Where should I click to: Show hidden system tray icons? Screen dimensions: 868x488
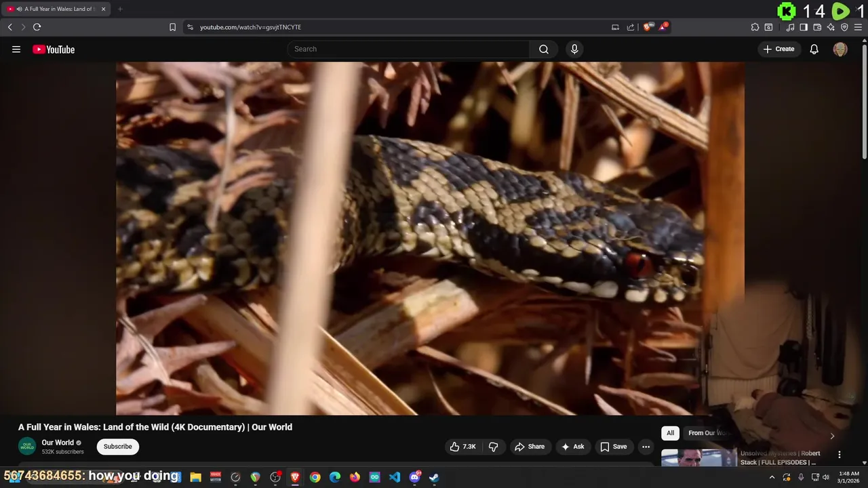pyautogui.click(x=772, y=477)
